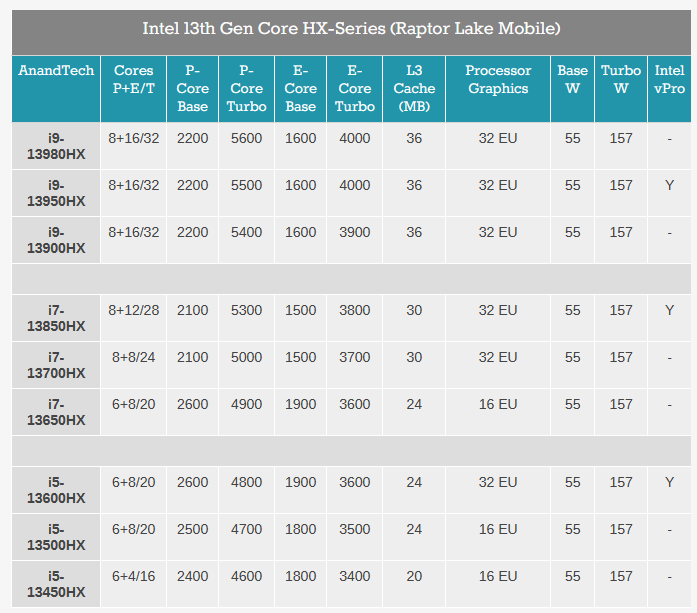Select the 5300 P-Core Turbo value

pos(246,310)
